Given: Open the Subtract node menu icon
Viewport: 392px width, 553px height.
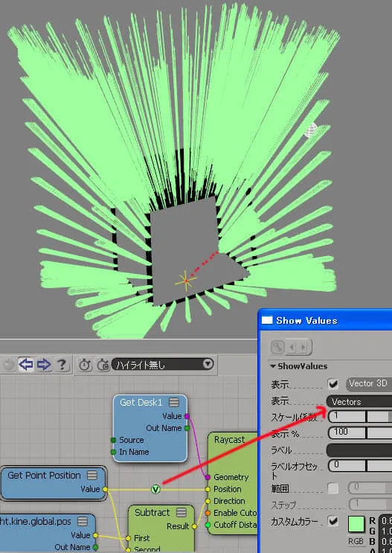Looking at the screenshot, I should (181, 512).
